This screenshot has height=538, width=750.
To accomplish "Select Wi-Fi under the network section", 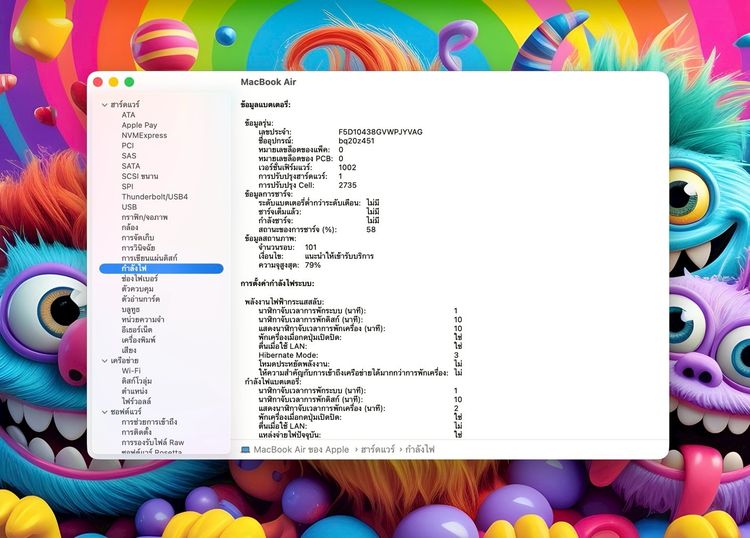I will (131, 371).
